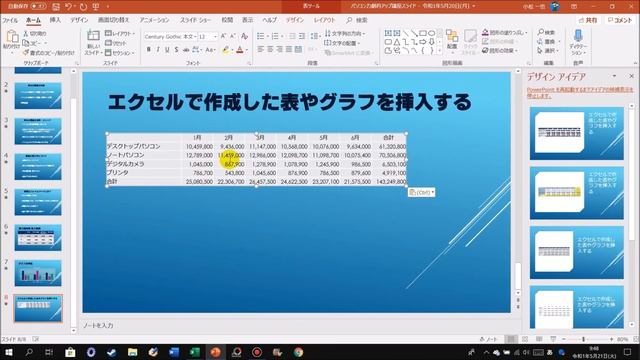Viewport: 640px width, 360px height.
Task: Click the Format Painter (書式のコピー) button
Action: (x=49, y=53)
